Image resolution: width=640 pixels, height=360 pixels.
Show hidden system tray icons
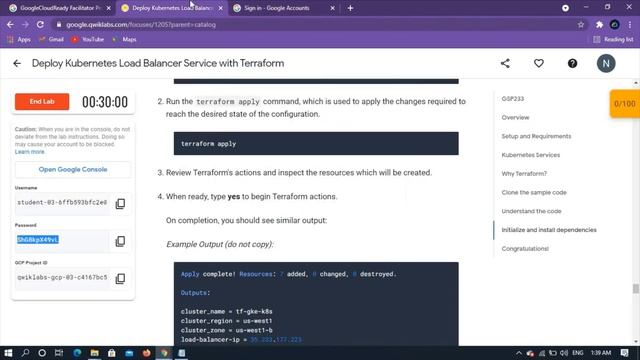(x=519, y=353)
